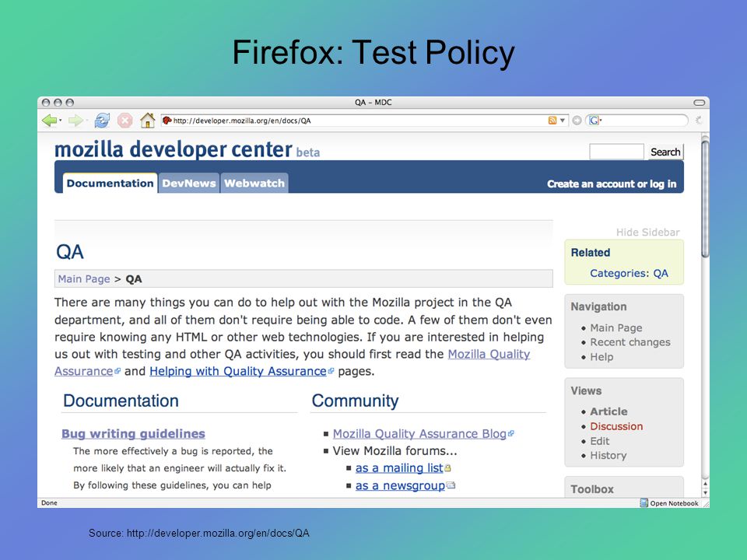Click the Go button beside address bar

577,121
